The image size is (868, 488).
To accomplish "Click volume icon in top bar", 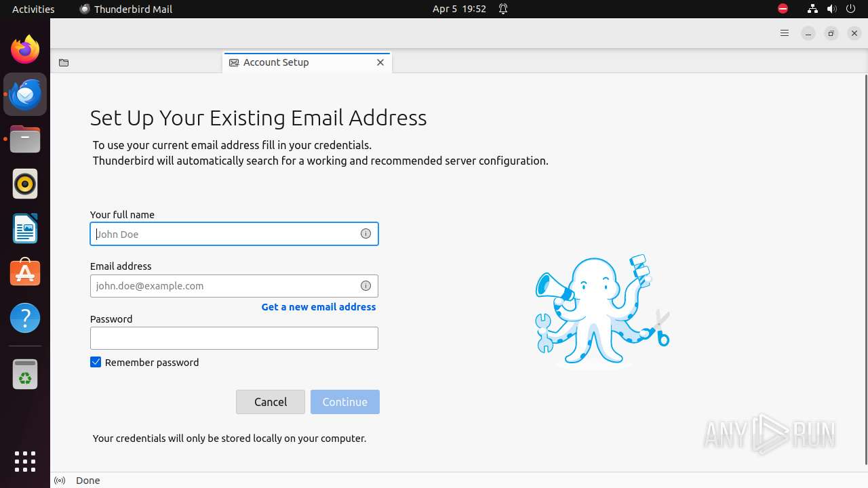I will tap(832, 9).
